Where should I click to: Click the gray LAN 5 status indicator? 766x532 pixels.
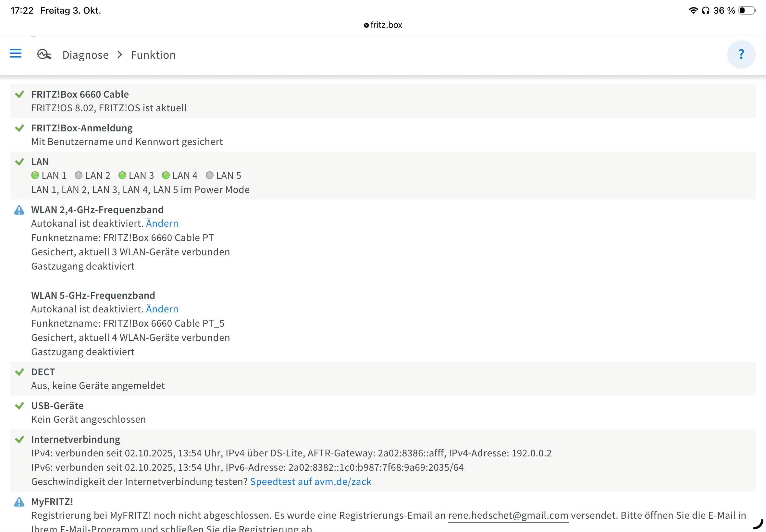pyautogui.click(x=209, y=175)
